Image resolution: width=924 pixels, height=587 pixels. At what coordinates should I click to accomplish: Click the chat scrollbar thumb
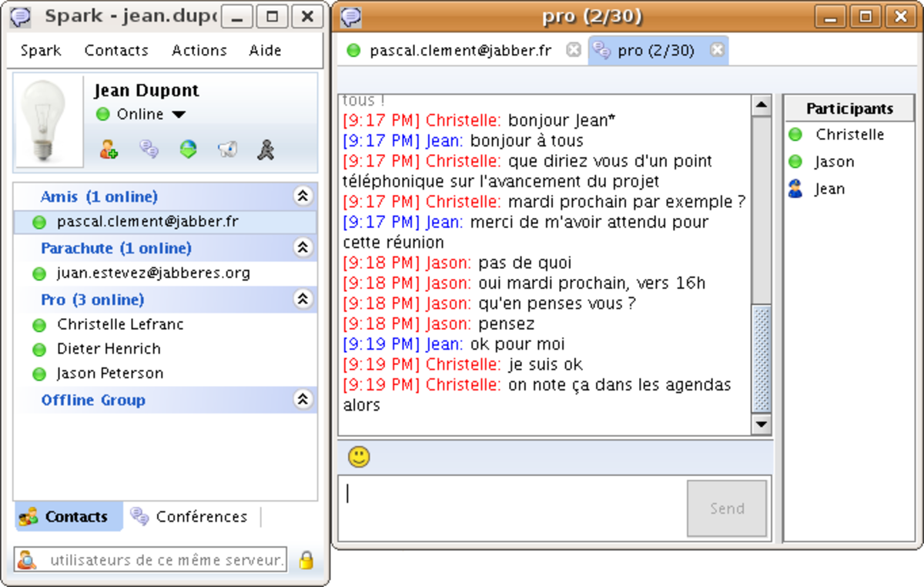pos(761,359)
